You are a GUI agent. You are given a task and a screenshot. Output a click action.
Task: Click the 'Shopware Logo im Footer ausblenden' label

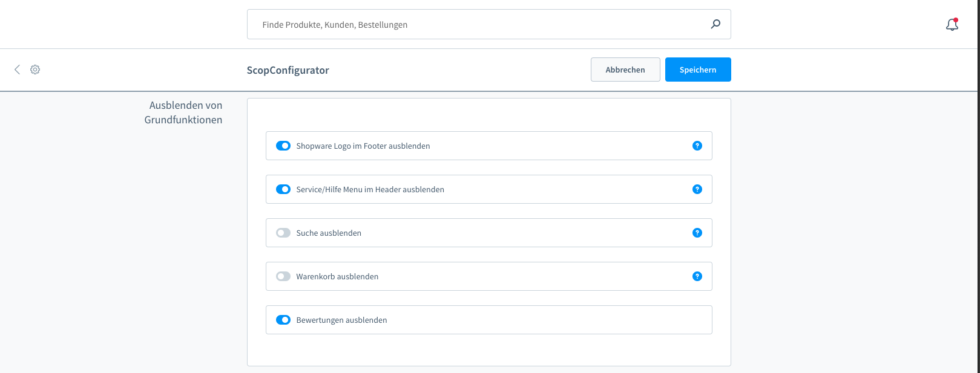click(363, 146)
